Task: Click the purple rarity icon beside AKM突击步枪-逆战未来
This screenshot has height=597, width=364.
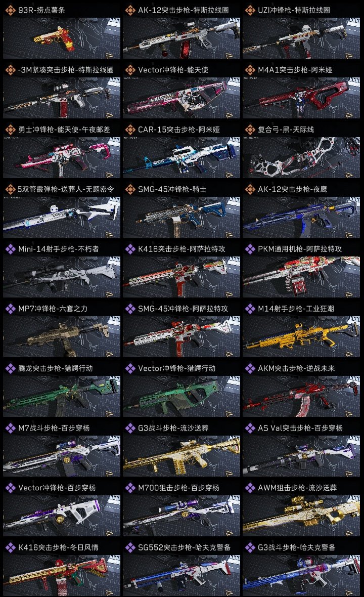Action: point(250,368)
